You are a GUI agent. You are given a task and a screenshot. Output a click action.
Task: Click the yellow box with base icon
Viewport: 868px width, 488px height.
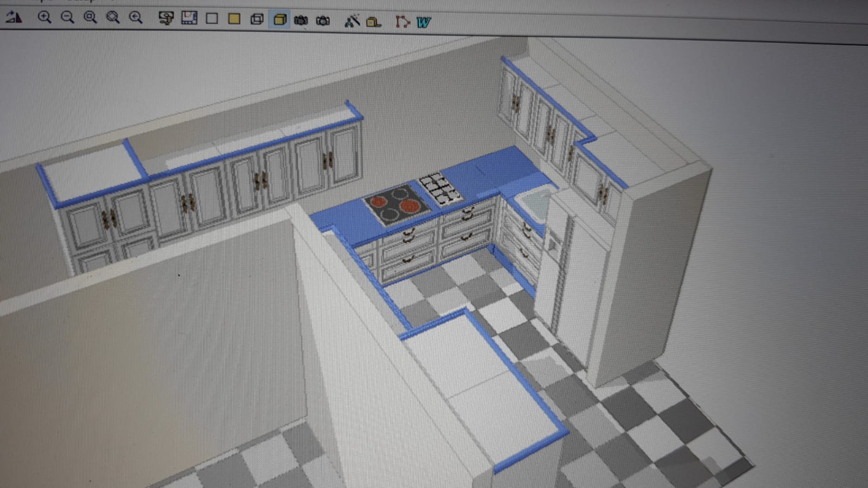coord(373,22)
